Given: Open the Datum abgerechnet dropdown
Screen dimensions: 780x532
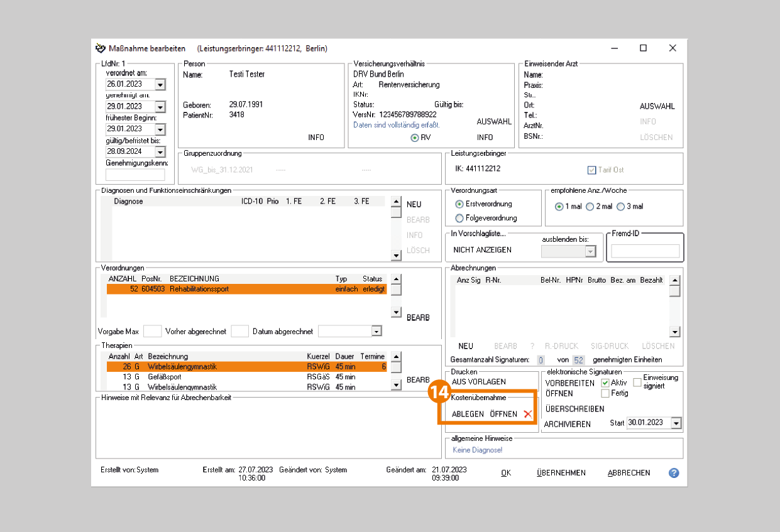Looking at the screenshot, I should (376, 331).
